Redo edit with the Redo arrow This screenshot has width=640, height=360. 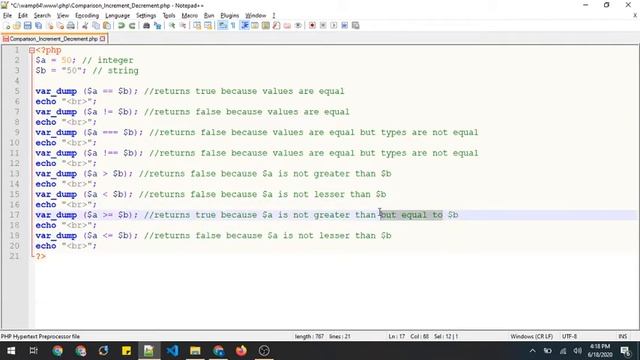tap(132, 26)
